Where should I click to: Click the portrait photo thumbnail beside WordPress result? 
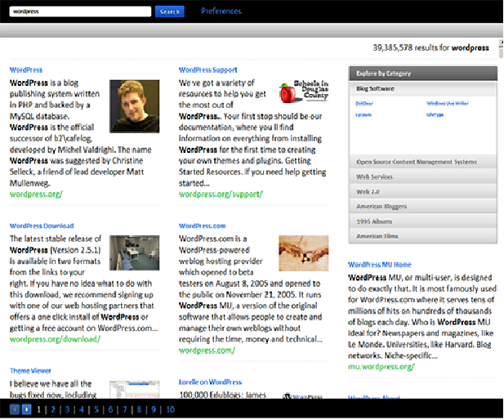[x=134, y=106]
